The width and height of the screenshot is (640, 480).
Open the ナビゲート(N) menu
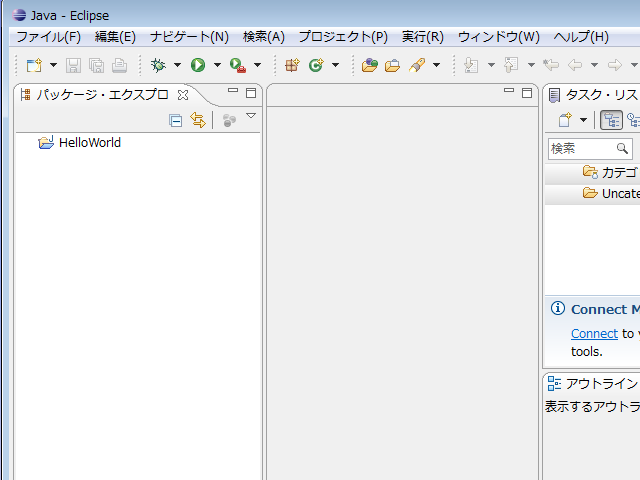coord(189,37)
